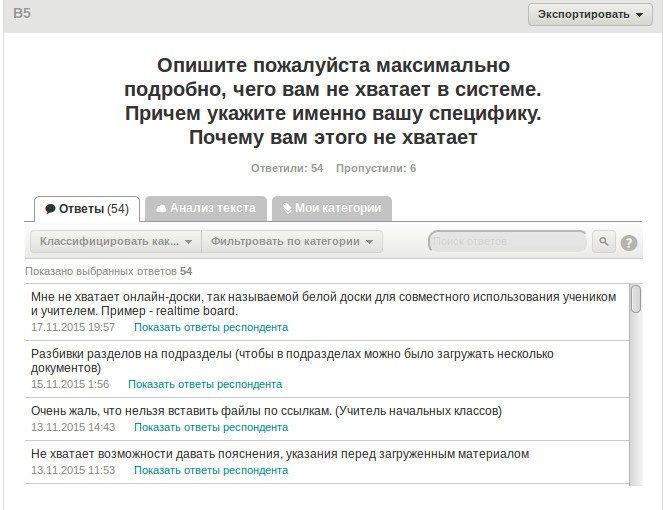Image resolution: width=663 pixels, height=510 pixels.
Task: Select the Ответы (54) tab
Action: click(x=87, y=209)
